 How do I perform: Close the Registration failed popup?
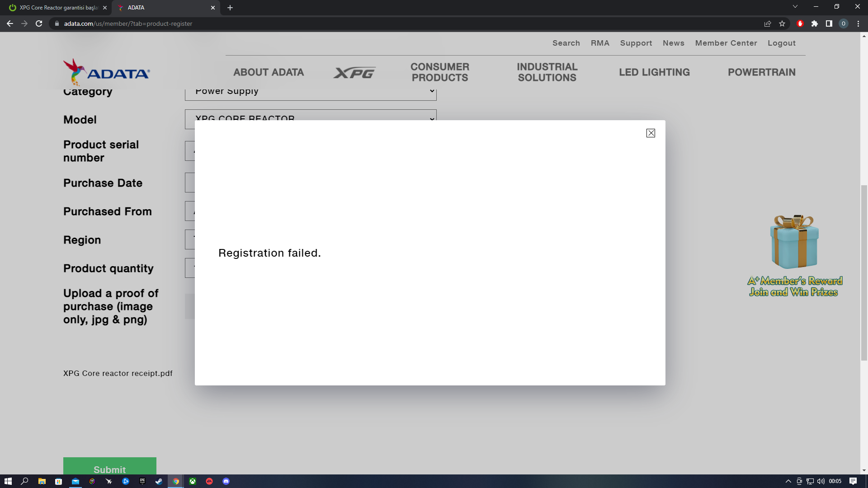(x=651, y=133)
